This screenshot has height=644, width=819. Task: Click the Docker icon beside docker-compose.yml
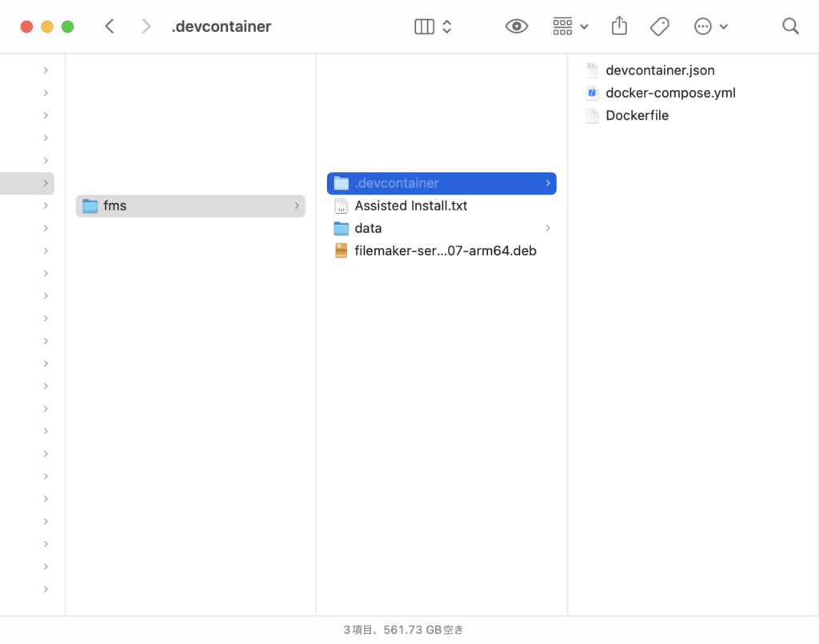point(592,93)
